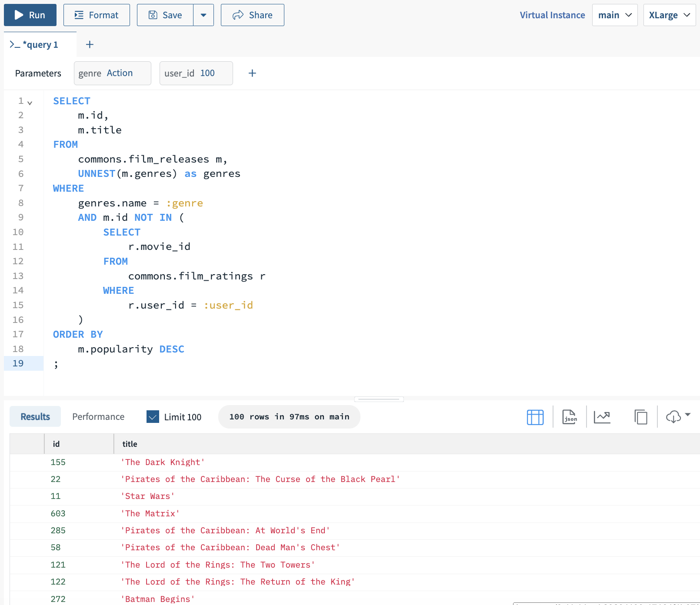Add a new query tab
The height and width of the screenshot is (605, 700).
point(90,45)
